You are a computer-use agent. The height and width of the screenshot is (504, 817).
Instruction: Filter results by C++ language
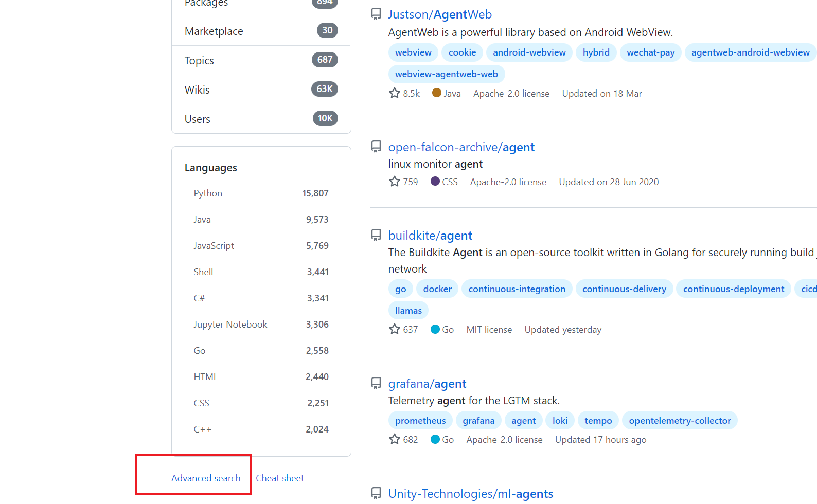tap(261, 429)
